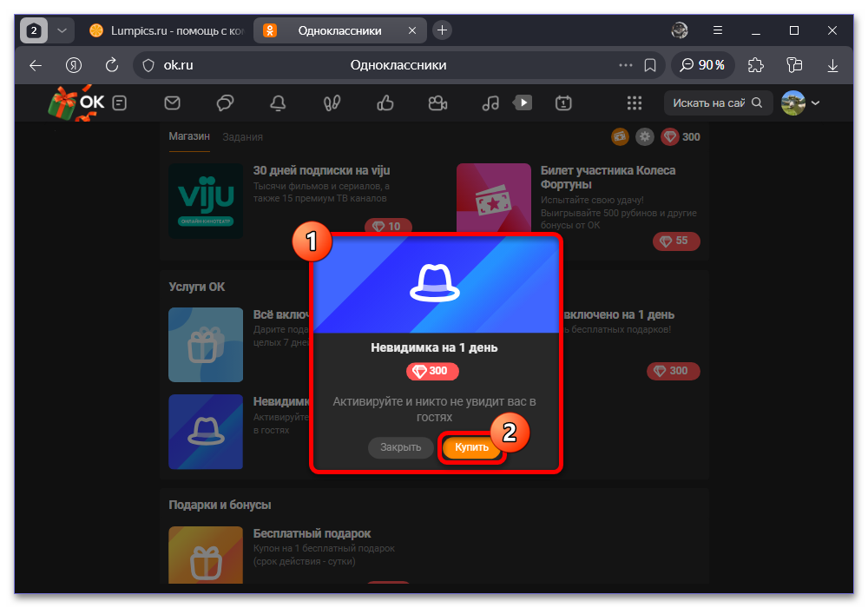Viewport: 868px width, 608px height.
Task: Click the feed icon beside the OK logo
Action: pos(120,103)
